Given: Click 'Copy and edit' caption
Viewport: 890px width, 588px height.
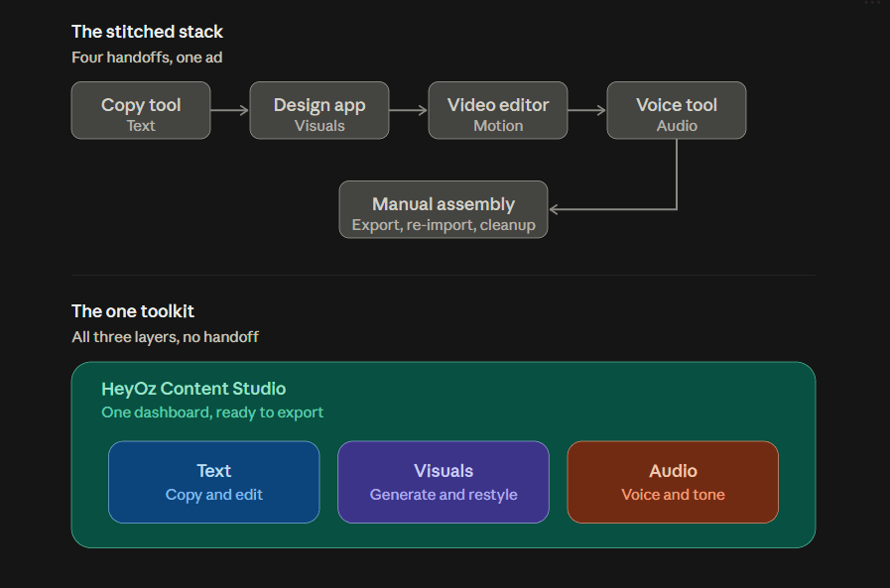Looking at the screenshot, I should coord(214,495).
